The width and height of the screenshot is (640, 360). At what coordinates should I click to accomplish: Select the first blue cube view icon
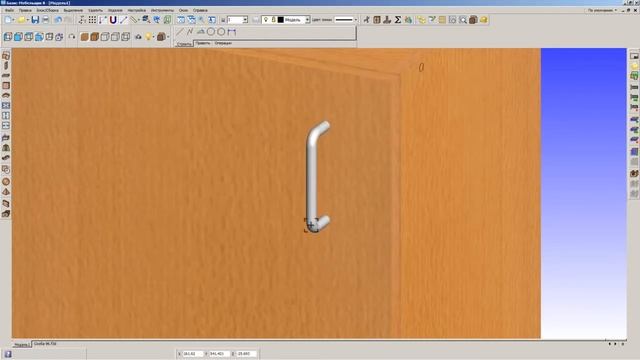tap(8, 37)
